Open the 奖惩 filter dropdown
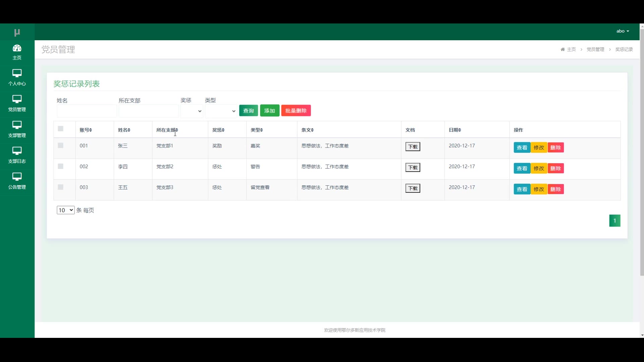 click(x=192, y=111)
